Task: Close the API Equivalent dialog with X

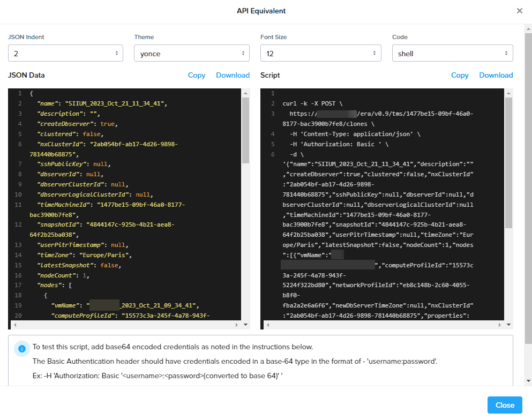Action: pyautogui.click(x=519, y=11)
